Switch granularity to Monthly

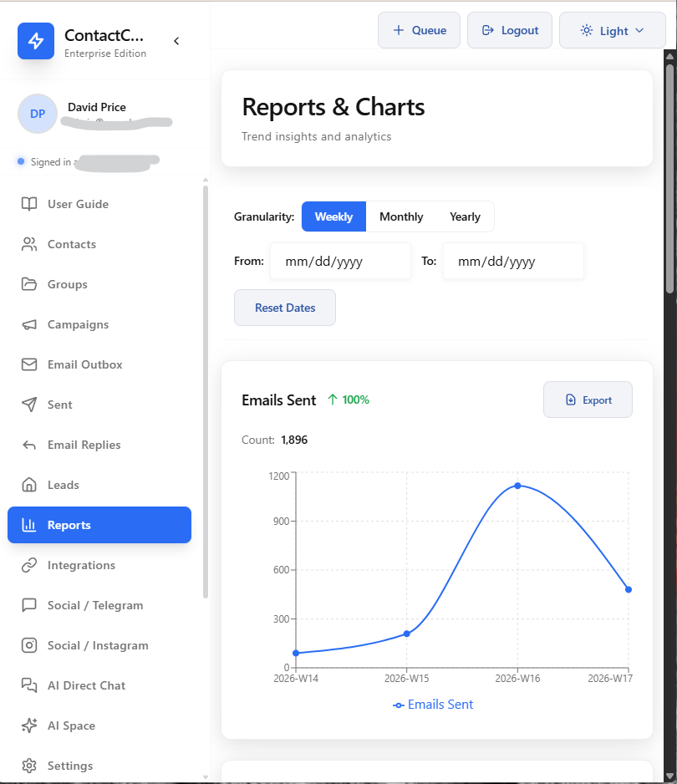point(401,216)
